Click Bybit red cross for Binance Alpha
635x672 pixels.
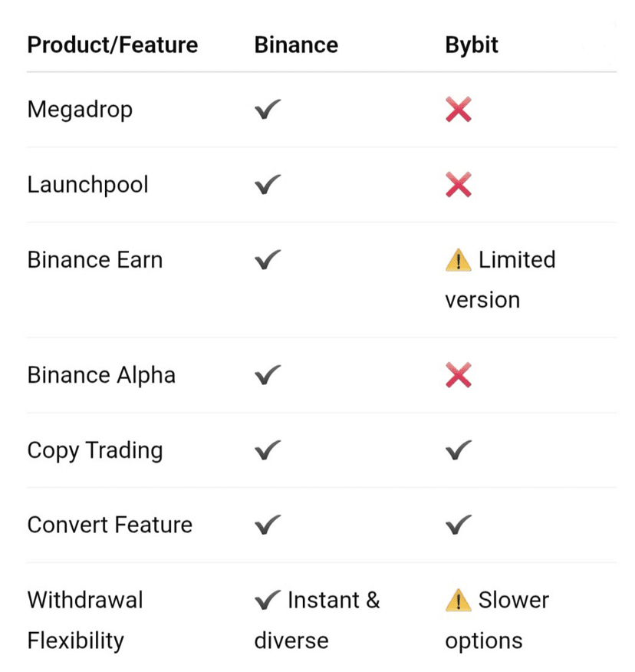(458, 375)
